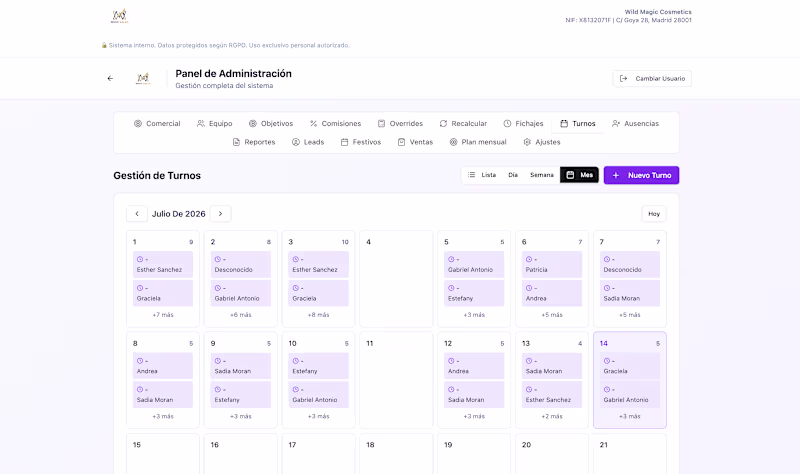
Task: Open the Plan mensual tab
Action: tap(478, 142)
